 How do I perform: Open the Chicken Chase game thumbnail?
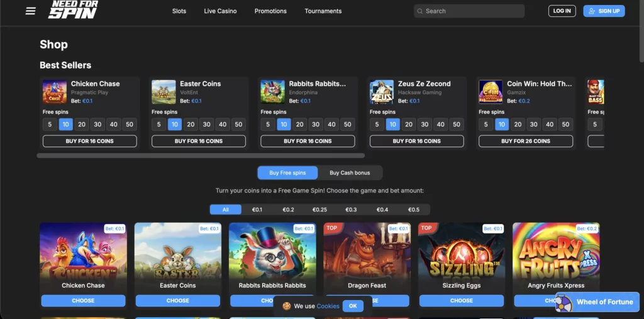[84, 253]
